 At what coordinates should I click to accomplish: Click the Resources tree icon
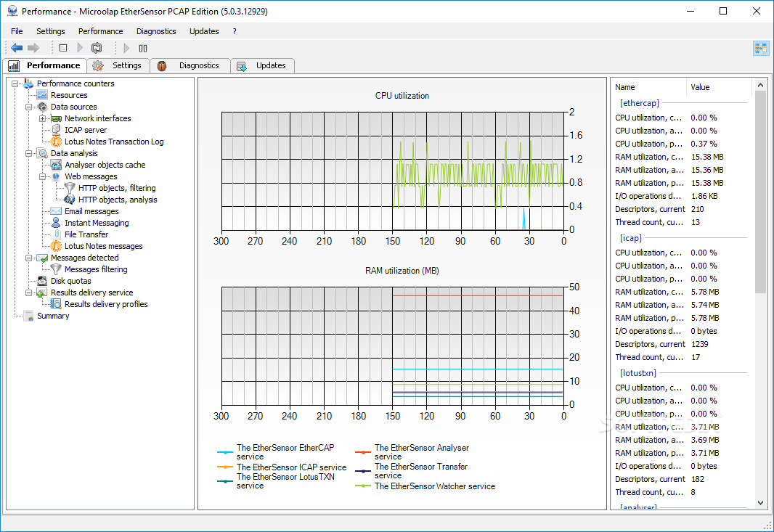(x=42, y=95)
